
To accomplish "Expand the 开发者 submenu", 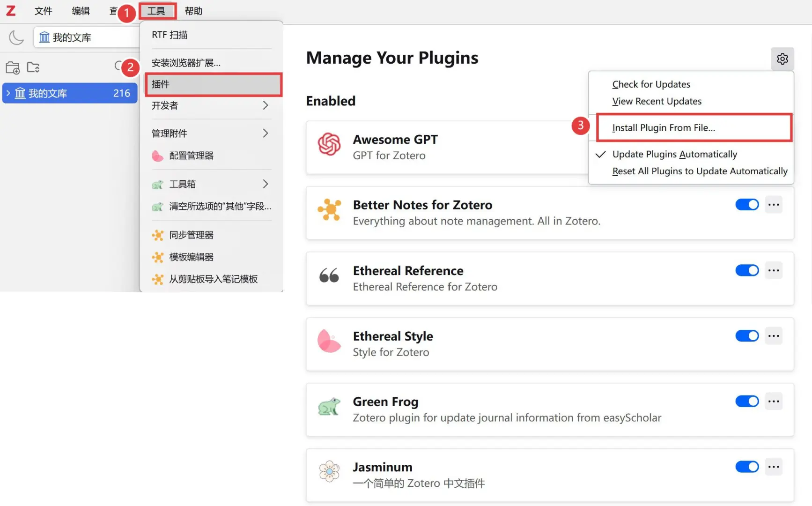I will [211, 105].
